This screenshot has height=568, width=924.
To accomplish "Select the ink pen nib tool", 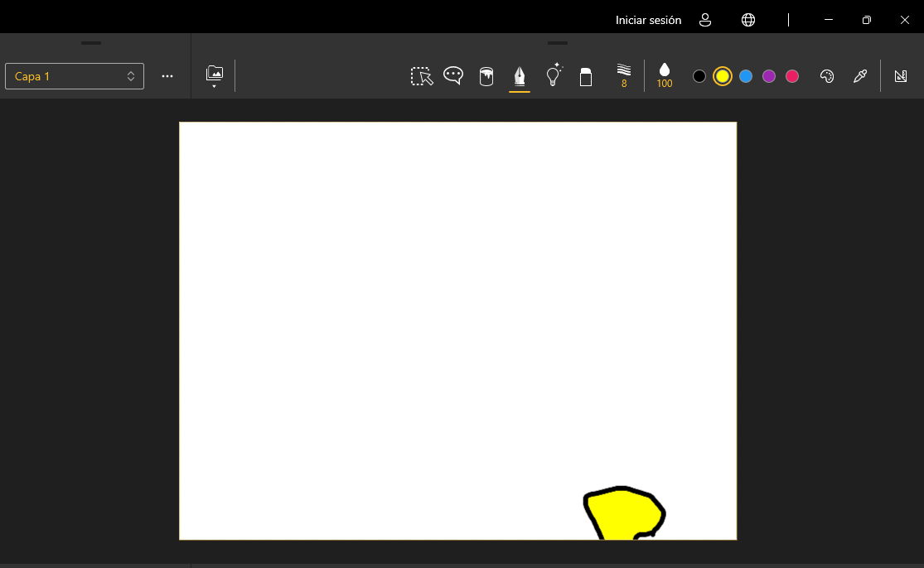I will coord(519,76).
